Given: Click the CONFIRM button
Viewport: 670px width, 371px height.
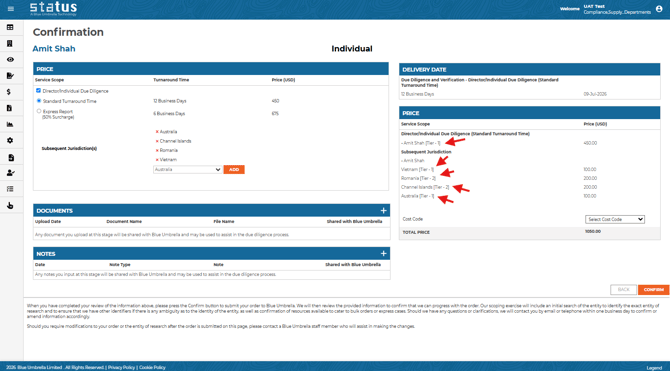Looking at the screenshot, I should click(653, 290).
